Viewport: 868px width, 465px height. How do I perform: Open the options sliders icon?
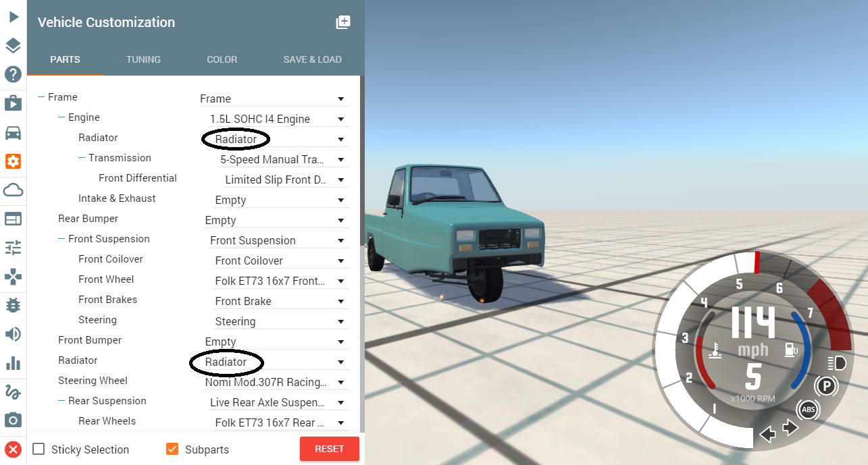click(13, 248)
